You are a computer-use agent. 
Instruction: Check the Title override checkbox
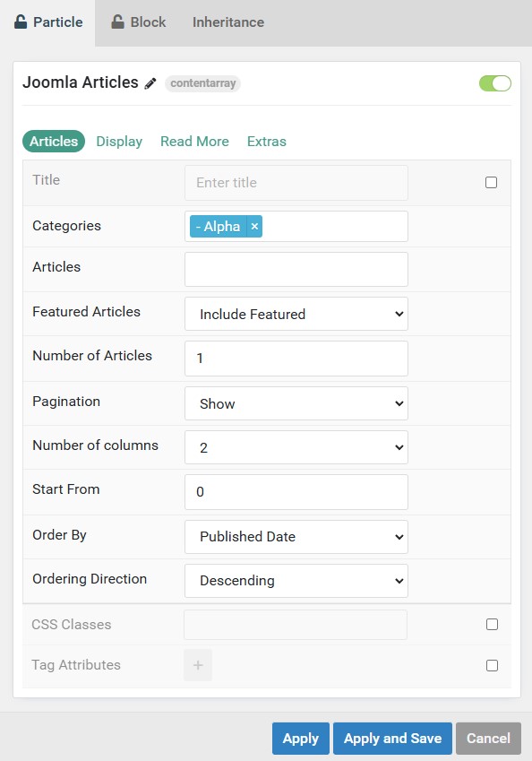coord(492,183)
